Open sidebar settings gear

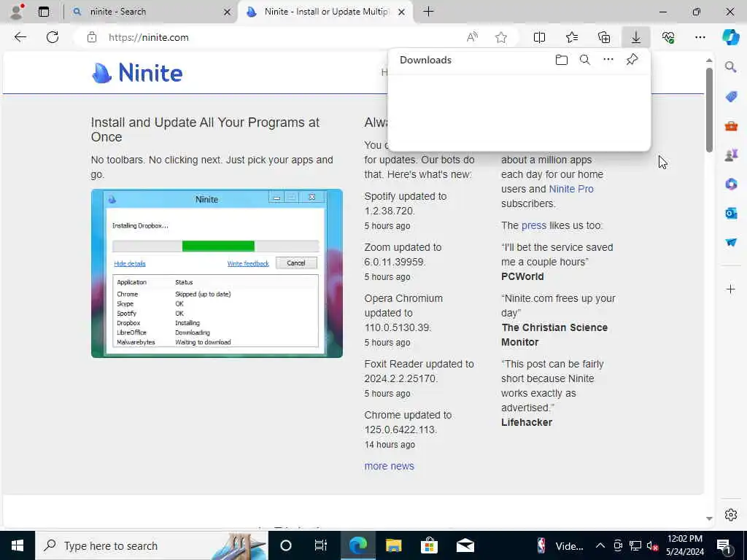pos(730,515)
